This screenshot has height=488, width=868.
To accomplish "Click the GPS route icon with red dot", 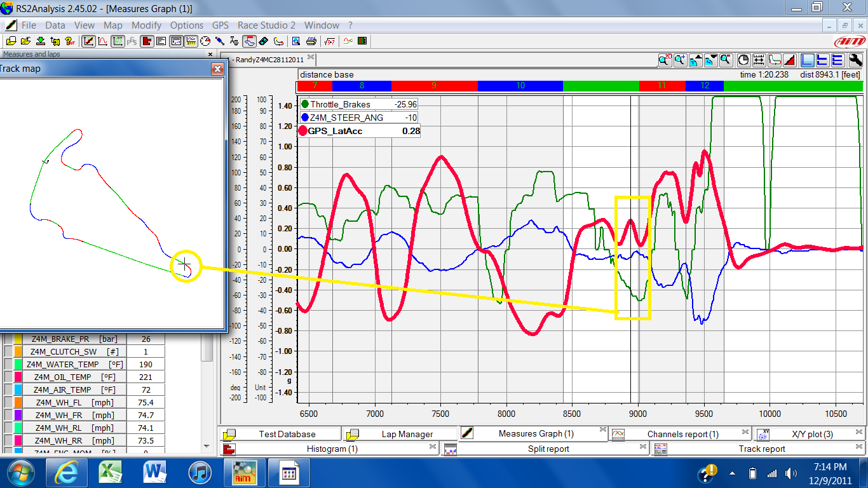I will point(278,41).
